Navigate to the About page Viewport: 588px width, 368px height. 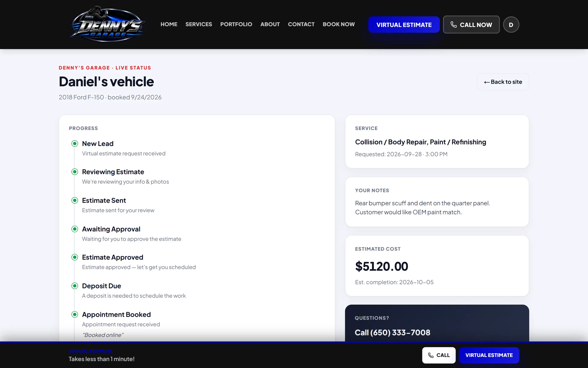pos(270,24)
